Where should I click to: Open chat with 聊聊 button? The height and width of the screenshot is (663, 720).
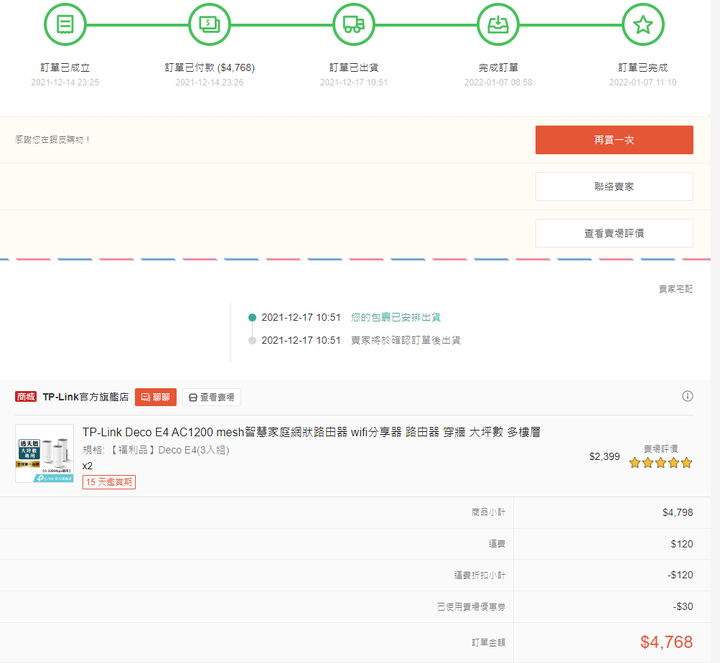click(156, 397)
